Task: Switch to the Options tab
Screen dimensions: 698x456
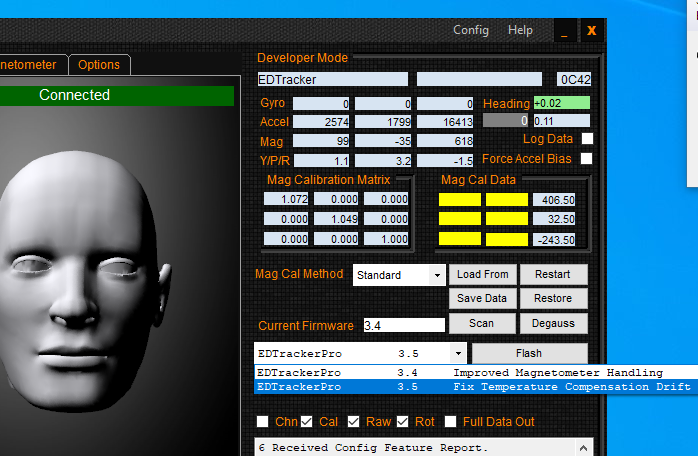Action: 99,65
